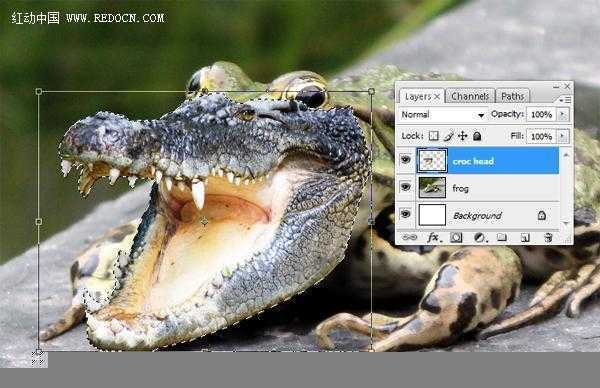
Task: Close the Layers panel window
Action: (x=567, y=86)
